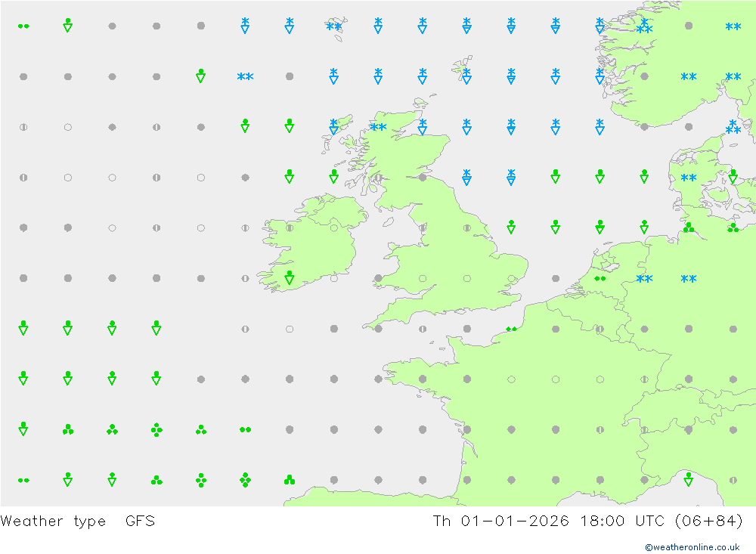Select the snow shower symbol over the Shetland Islands
Screen dimensions: 756x554
click(466, 76)
